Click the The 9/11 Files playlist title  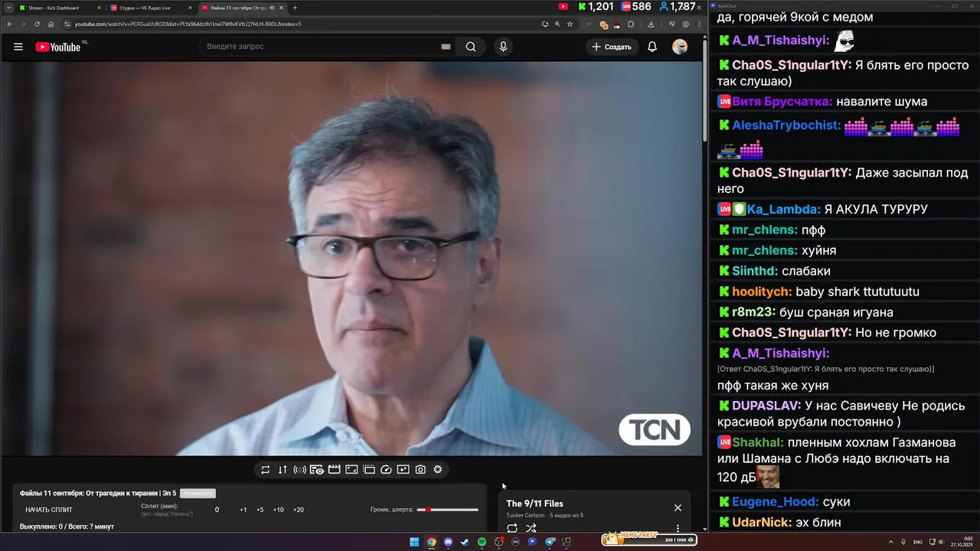pyautogui.click(x=534, y=504)
